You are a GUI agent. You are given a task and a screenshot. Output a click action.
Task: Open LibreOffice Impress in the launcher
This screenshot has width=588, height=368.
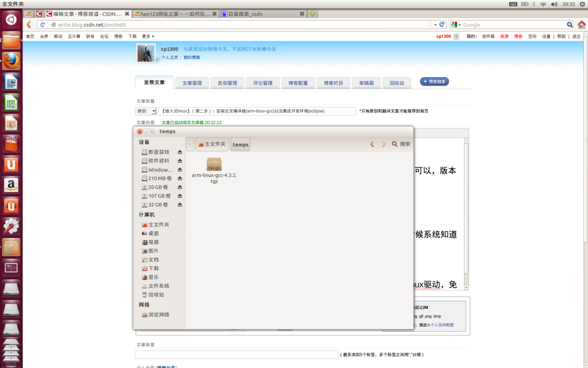coord(11,123)
